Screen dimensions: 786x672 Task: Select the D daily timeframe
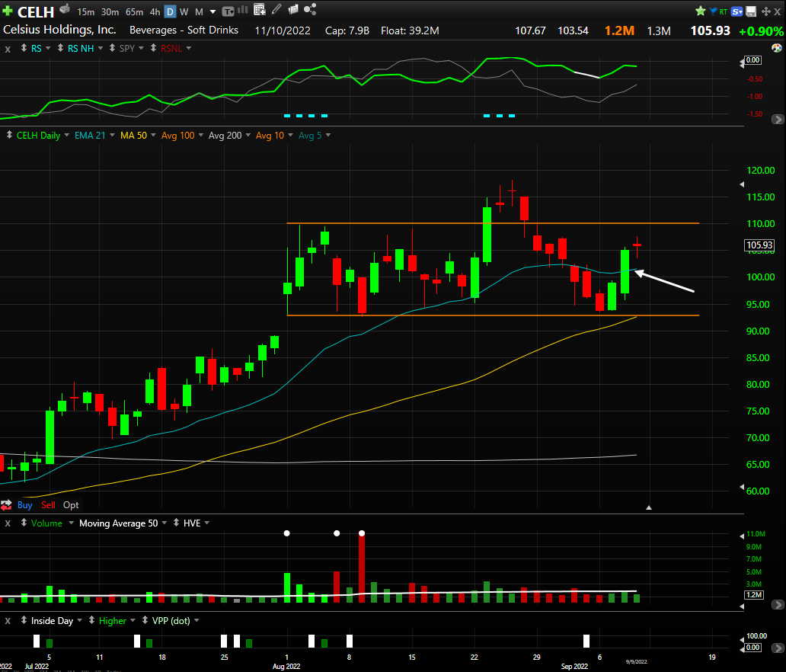171,11
